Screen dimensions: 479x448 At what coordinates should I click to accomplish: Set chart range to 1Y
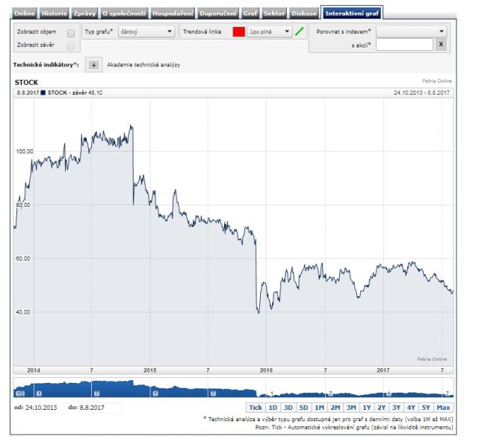(x=366, y=408)
